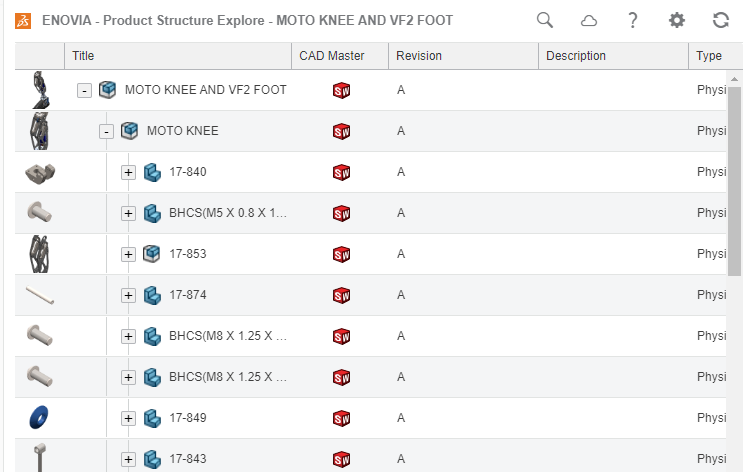Image resolution: width=751 pixels, height=472 pixels.
Task: Click assembly icon beside 17-853
Action: [151, 254]
